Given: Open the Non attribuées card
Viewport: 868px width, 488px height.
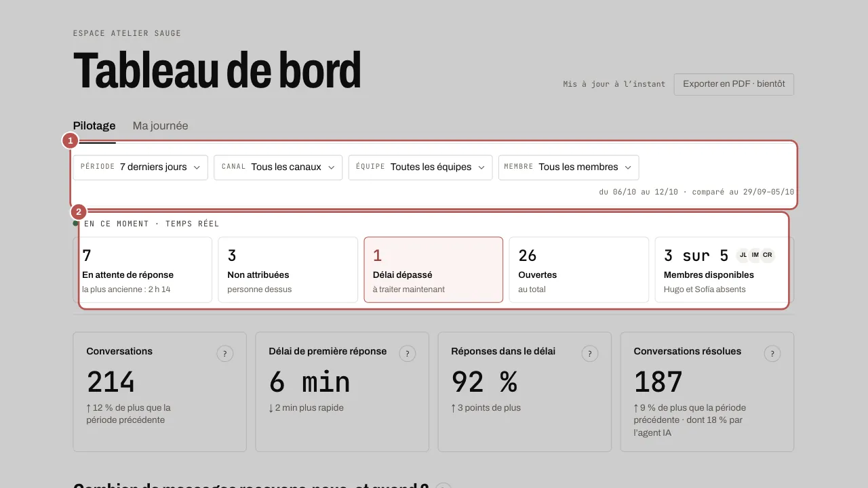Looking at the screenshot, I should tap(288, 270).
